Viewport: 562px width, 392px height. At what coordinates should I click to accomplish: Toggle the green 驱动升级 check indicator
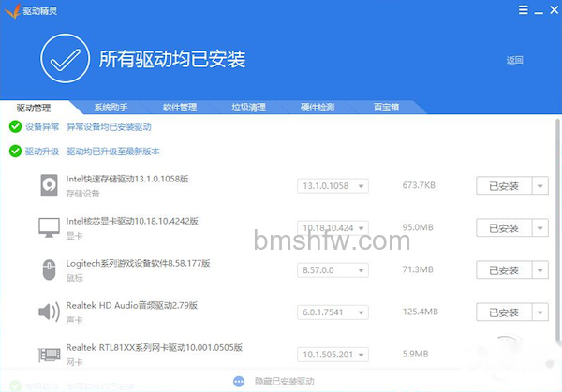(15, 151)
